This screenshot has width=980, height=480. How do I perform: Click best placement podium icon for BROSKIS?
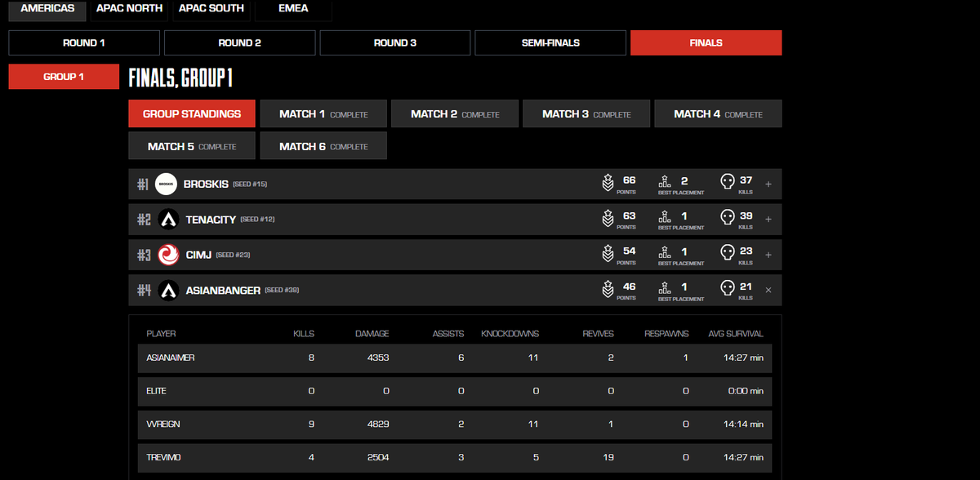(665, 184)
